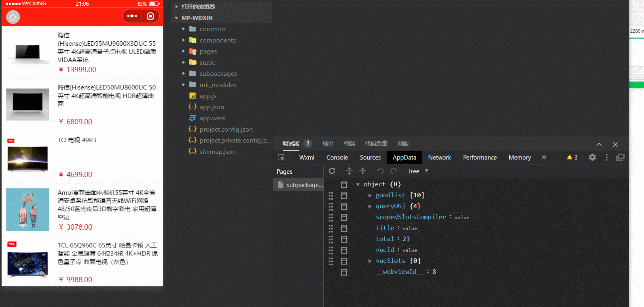The width and height of the screenshot is (644, 307).
Task: Open the Tree view mode dropdown
Action: coord(418,171)
